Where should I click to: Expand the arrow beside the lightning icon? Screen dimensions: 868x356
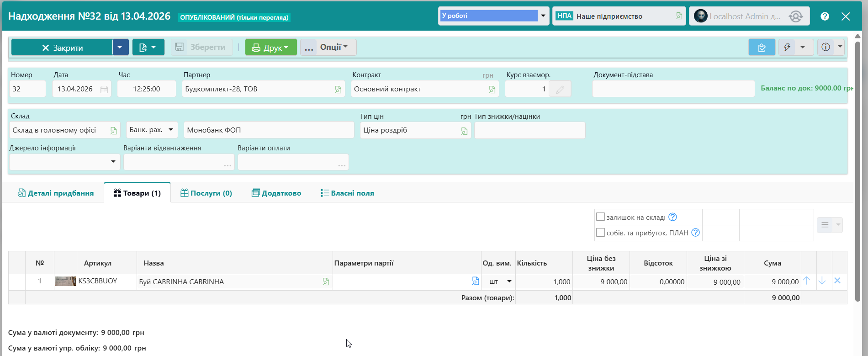tap(803, 47)
